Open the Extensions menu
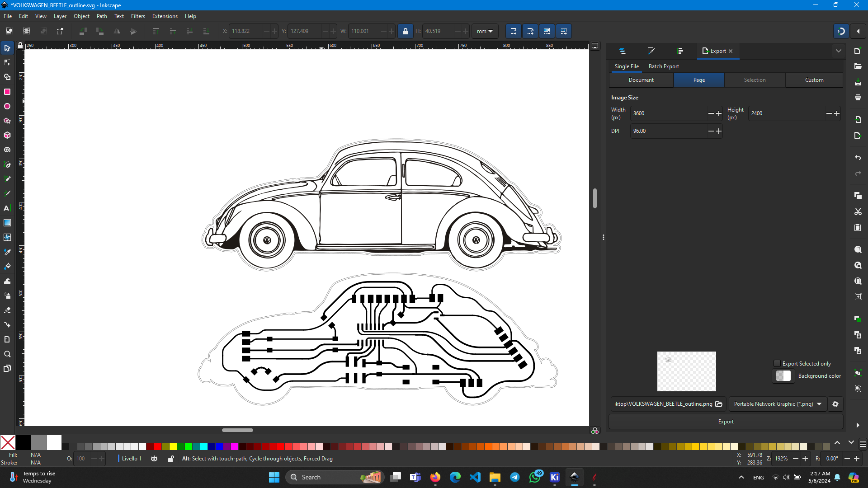This screenshot has width=868, height=488. click(165, 16)
